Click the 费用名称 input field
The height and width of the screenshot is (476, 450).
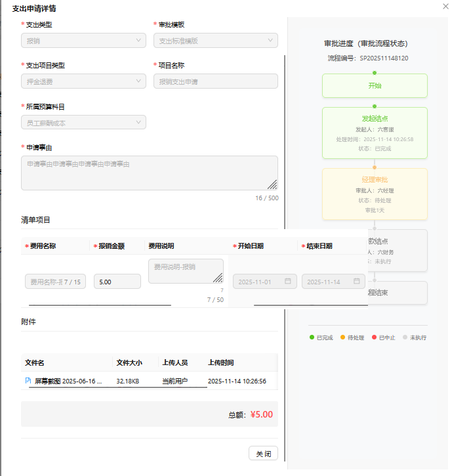(x=55, y=282)
